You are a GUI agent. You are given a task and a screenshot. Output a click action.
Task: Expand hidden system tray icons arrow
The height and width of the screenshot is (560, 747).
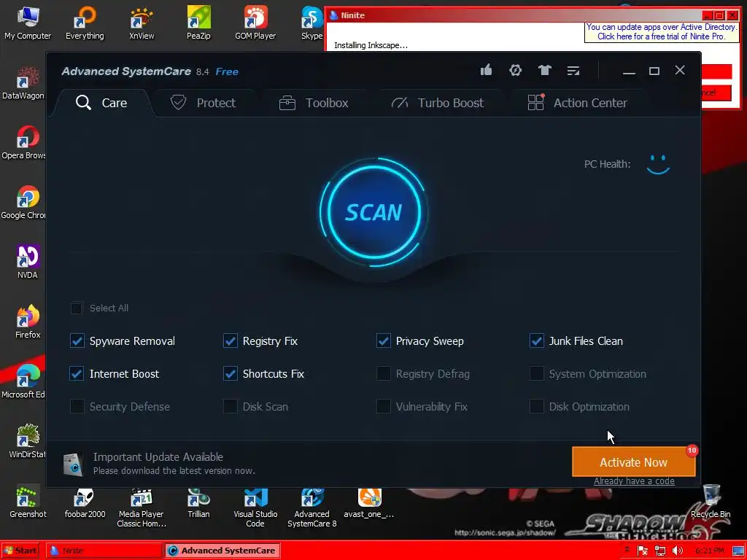pyautogui.click(x=627, y=550)
